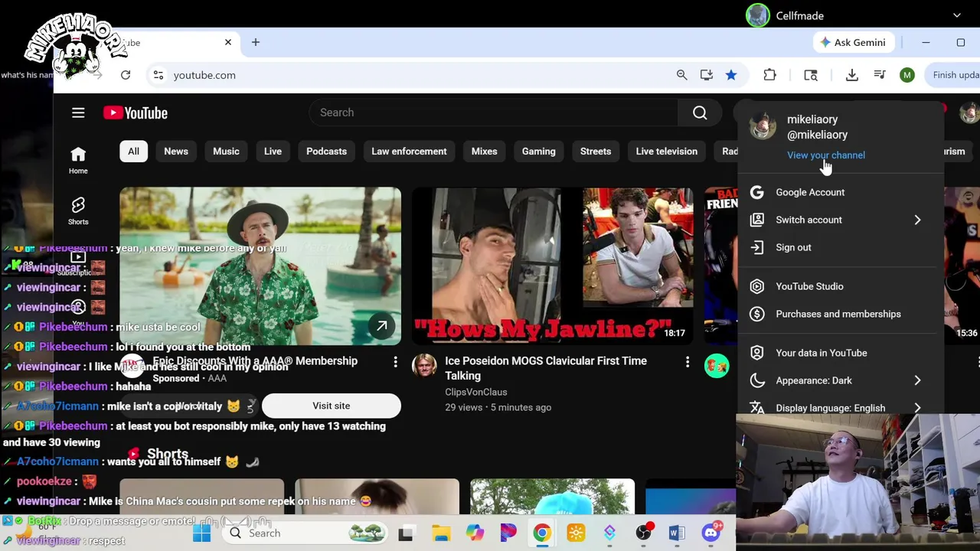Click Visit site button on AAA ad
Screen dimensions: 980x551
tap(331, 406)
